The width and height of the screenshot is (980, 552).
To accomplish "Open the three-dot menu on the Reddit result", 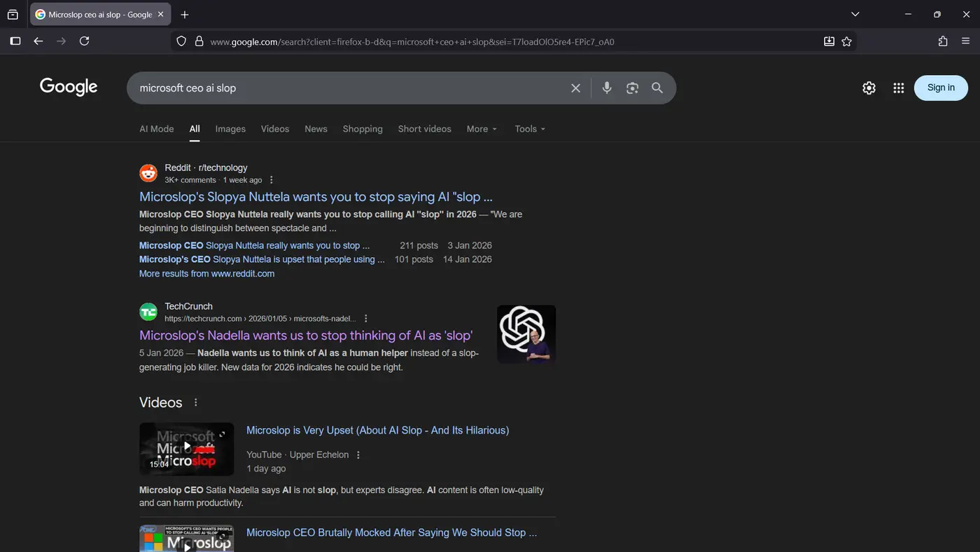I will click(x=271, y=179).
